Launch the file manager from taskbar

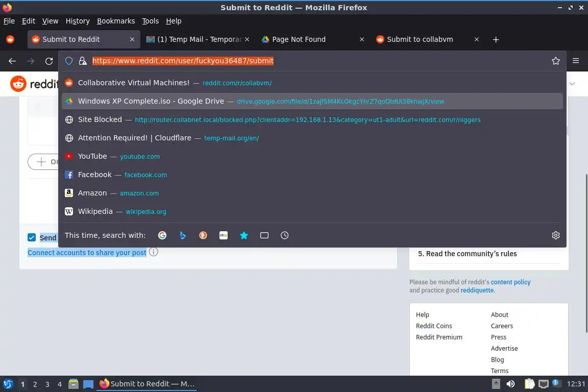tap(73, 384)
